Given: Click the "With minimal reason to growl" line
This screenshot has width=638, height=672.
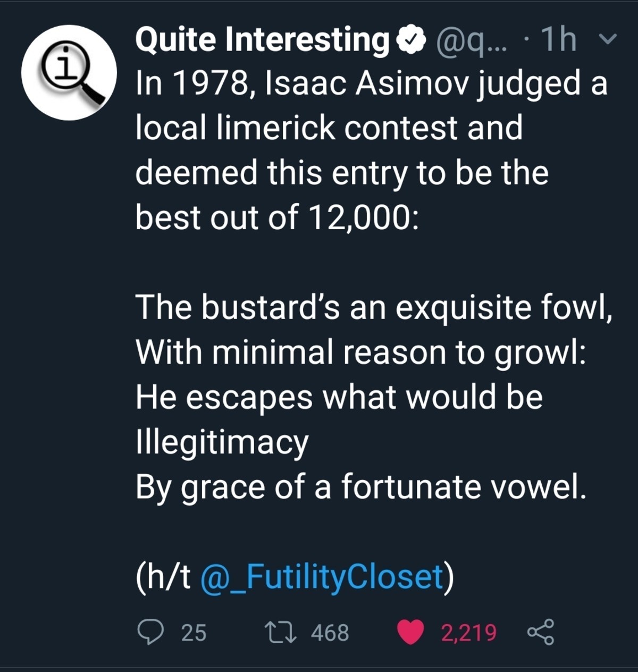Looking at the screenshot, I should pyautogui.click(x=360, y=352).
